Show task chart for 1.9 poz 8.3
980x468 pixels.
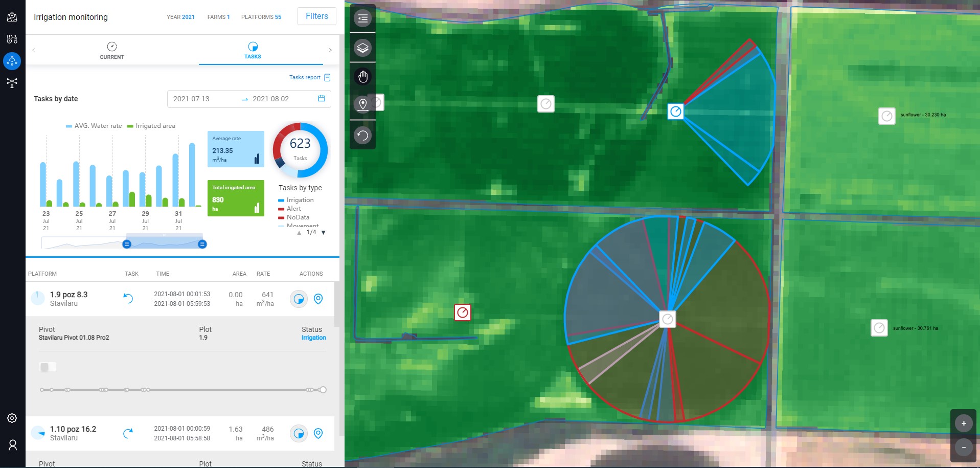[299, 299]
